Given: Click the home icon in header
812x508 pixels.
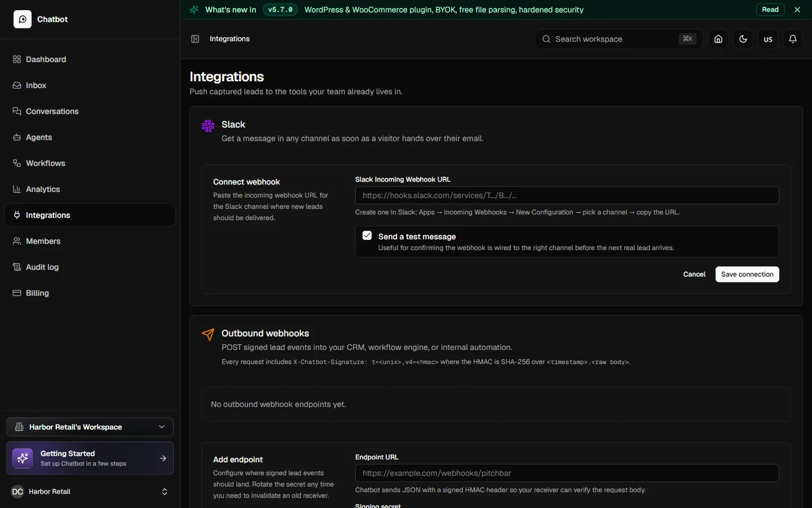Looking at the screenshot, I should (718, 39).
